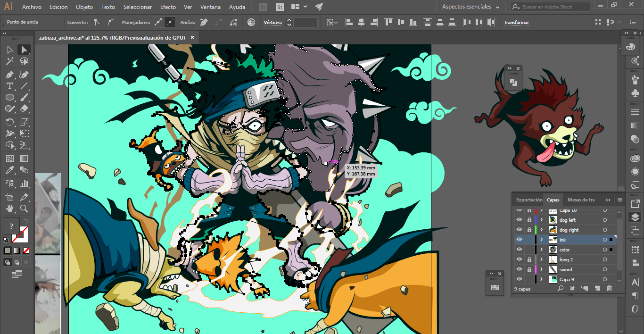This screenshot has height=334, width=644.
Task: Hide the ink layer
Action: 519,240
